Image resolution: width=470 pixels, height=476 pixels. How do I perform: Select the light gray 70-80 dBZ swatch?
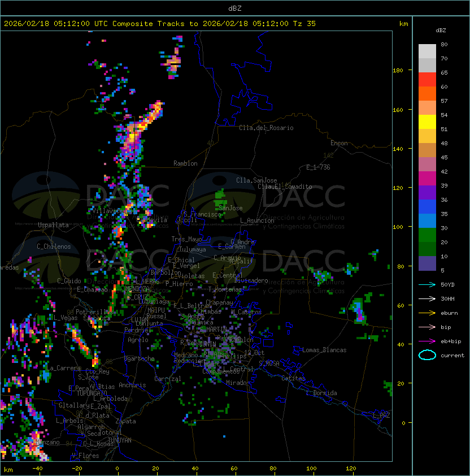point(427,51)
